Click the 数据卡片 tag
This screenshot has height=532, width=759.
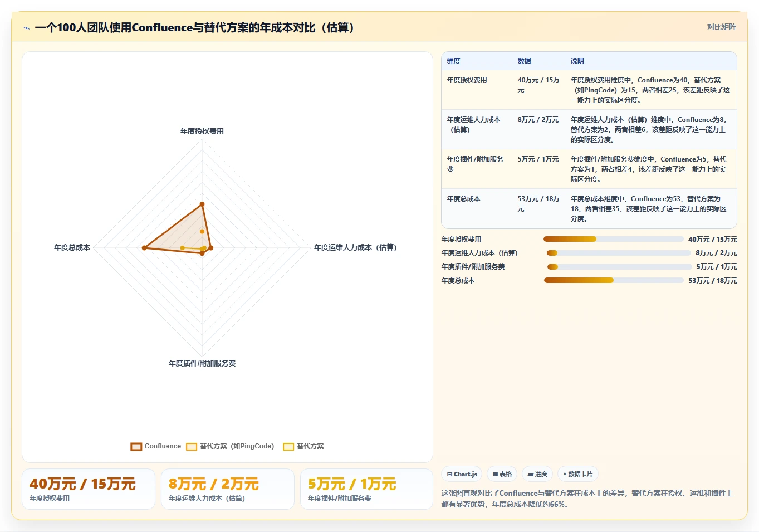pos(578,474)
